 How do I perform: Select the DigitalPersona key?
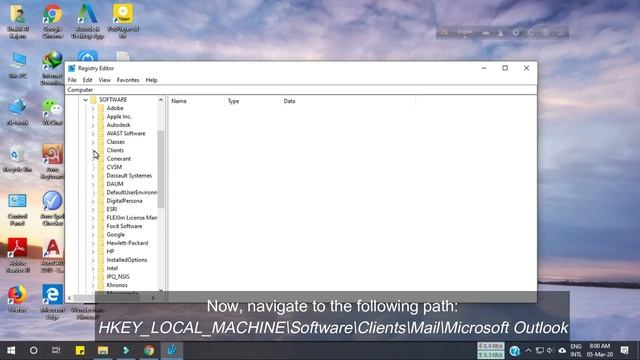(124, 201)
